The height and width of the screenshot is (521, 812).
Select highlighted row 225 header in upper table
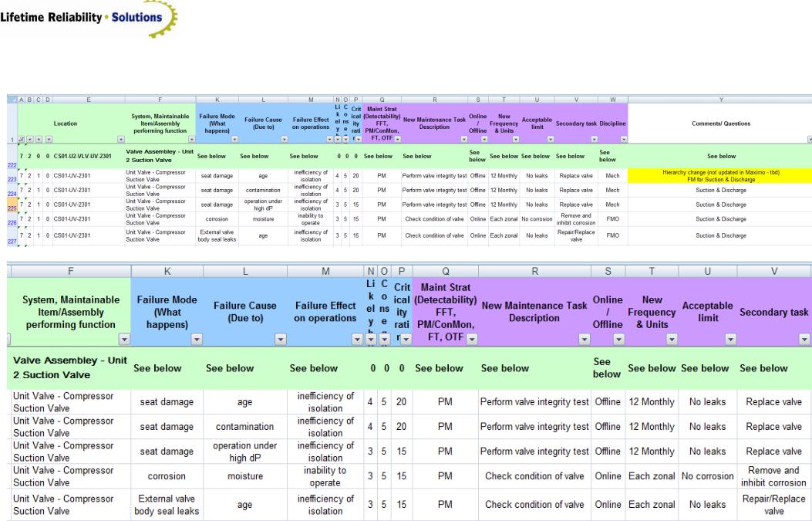(12, 205)
